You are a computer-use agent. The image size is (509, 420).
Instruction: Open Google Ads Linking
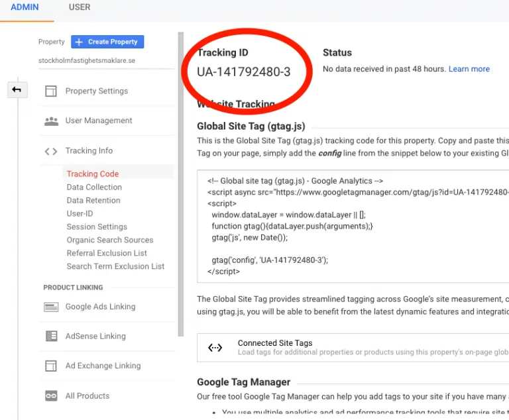pyautogui.click(x=100, y=307)
